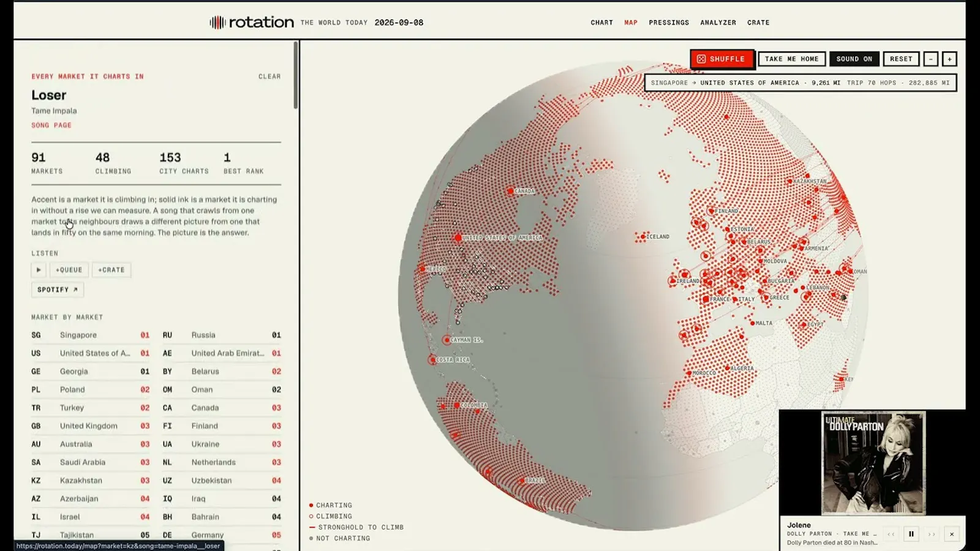Screen dimensions: 980x551
Task: Select the Saudi Arabia market row
Action: (x=91, y=462)
